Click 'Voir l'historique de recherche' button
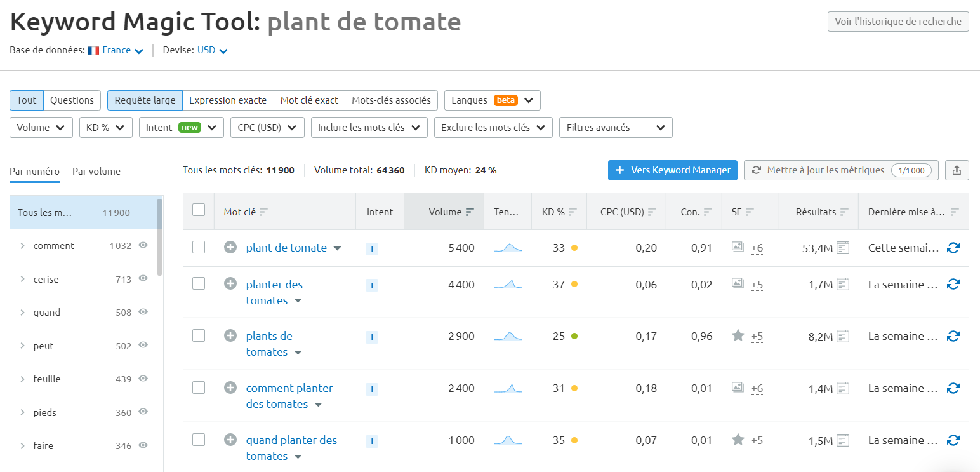Image resolution: width=980 pixels, height=472 pixels. (898, 21)
